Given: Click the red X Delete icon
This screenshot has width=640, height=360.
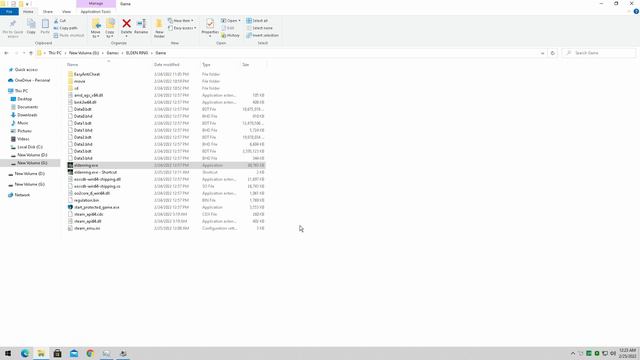Looking at the screenshot, I should pyautogui.click(x=127, y=24).
